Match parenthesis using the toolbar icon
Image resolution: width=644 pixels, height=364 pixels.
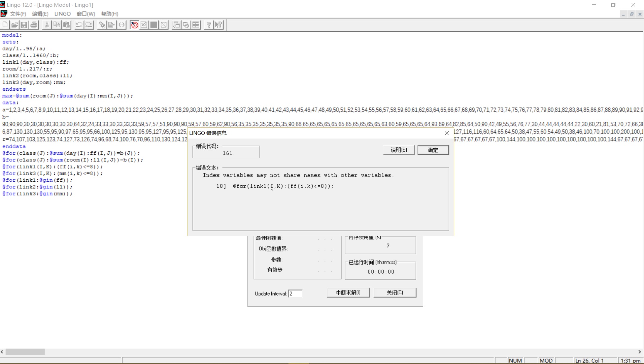click(x=122, y=25)
